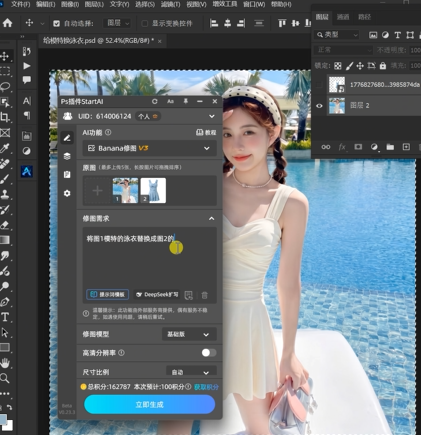The height and width of the screenshot is (435, 421).
Task: Select the Eraser tool
Action: click(x=5, y=225)
